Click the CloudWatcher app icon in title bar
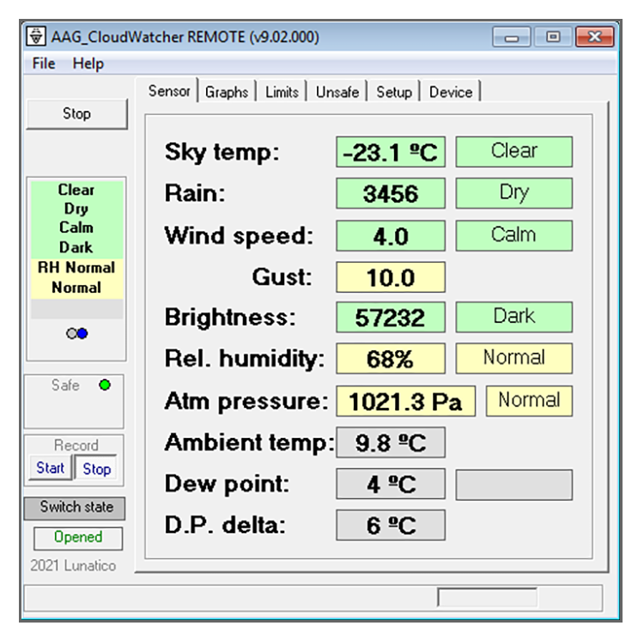 pyautogui.click(x=36, y=37)
